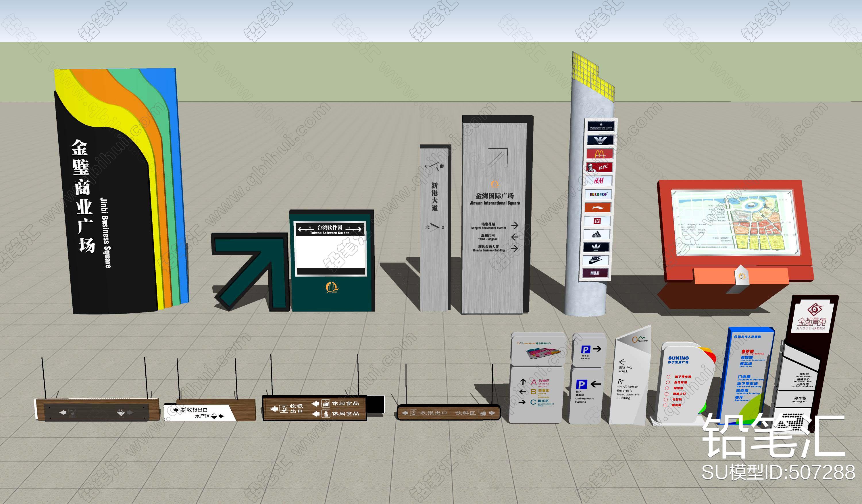Click the EUROFRO brand panel
The width and height of the screenshot is (862, 504).
598,194
